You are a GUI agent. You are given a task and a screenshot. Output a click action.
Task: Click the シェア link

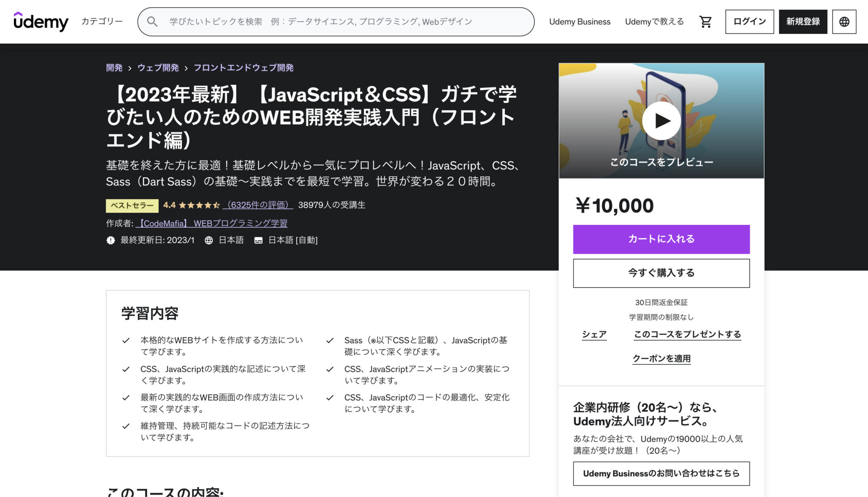594,334
